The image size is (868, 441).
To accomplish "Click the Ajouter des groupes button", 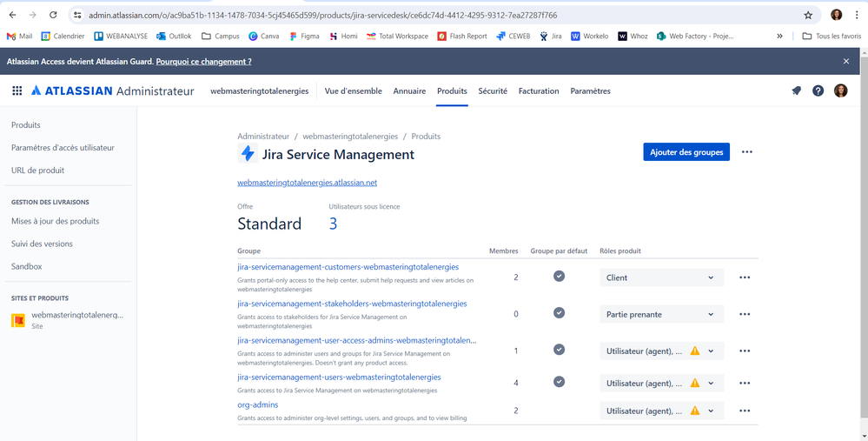I will [686, 152].
